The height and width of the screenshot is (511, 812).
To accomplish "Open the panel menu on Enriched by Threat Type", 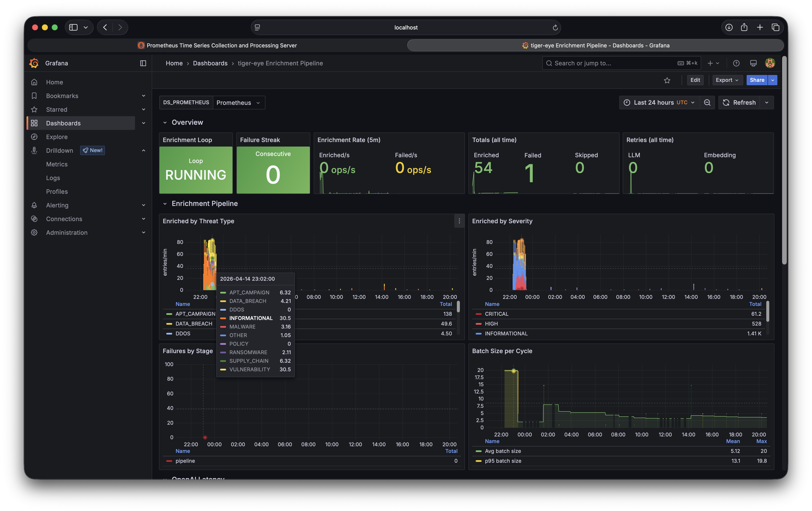I will 459,221.
